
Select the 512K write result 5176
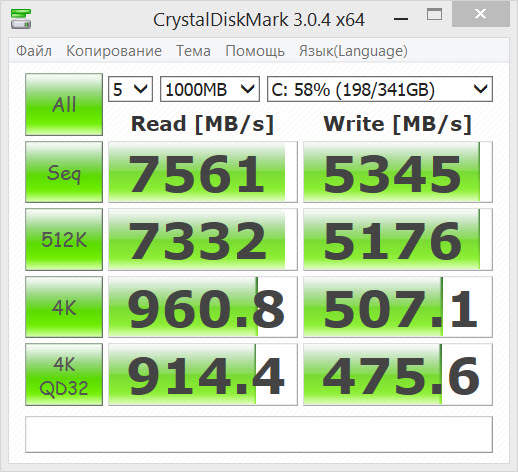click(398, 239)
